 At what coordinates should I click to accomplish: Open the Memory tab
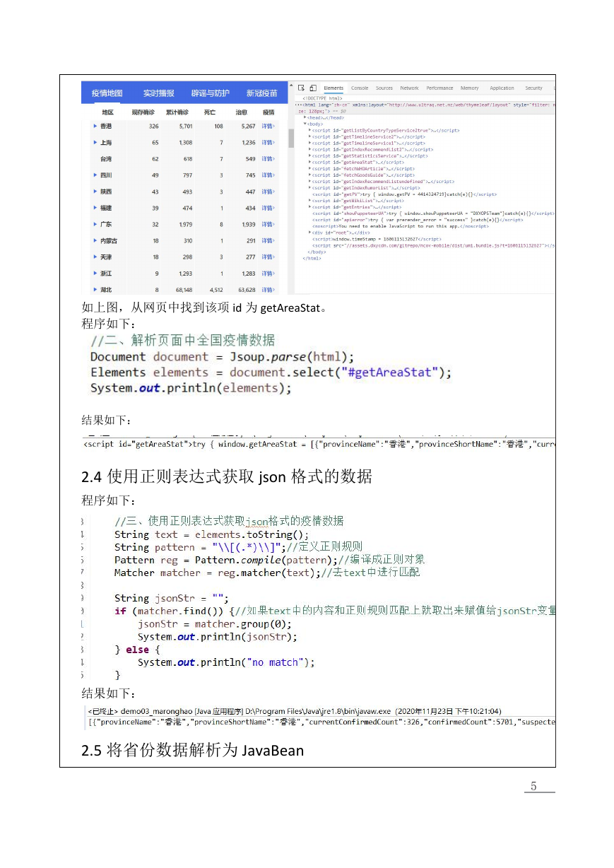469,88
